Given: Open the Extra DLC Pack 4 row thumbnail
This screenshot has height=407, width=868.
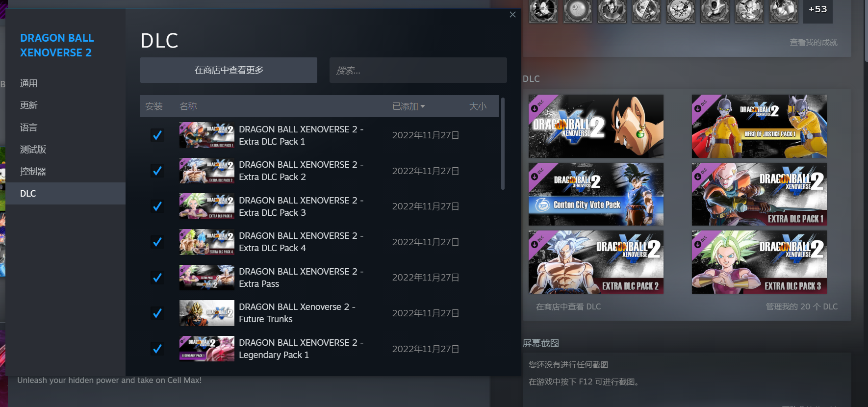Looking at the screenshot, I should [207, 242].
